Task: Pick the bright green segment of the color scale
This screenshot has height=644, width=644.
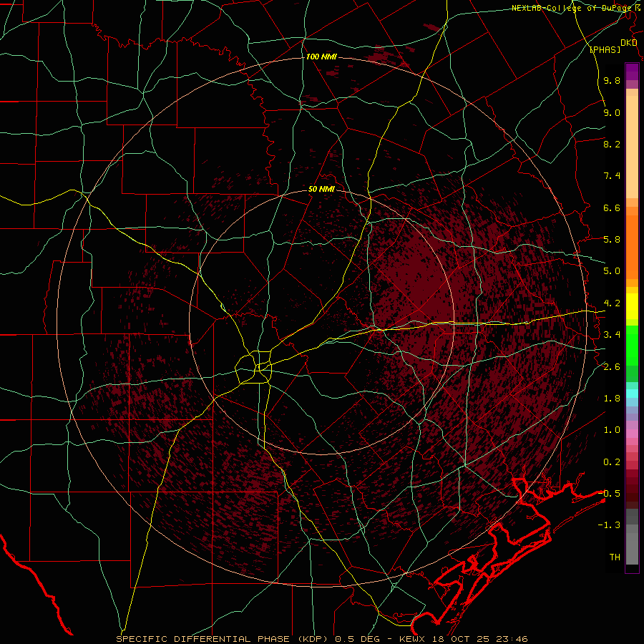Action: [632, 345]
